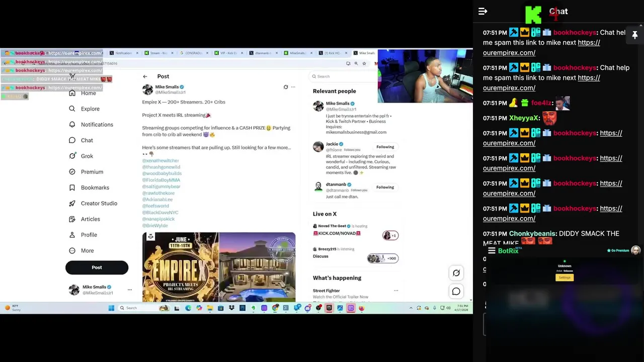Image resolution: width=644 pixels, height=362 pixels.
Task: Click top ourempirex.com link in Kick chat
Action: click(541, 47)
